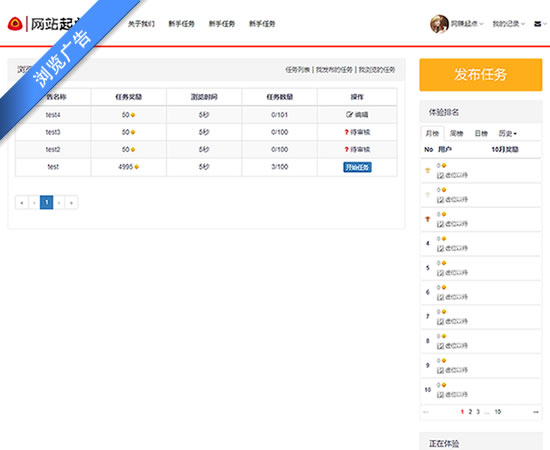Screen dimensions: 550x450
Task: Go to ranking page 3
Action: (478, 412)
